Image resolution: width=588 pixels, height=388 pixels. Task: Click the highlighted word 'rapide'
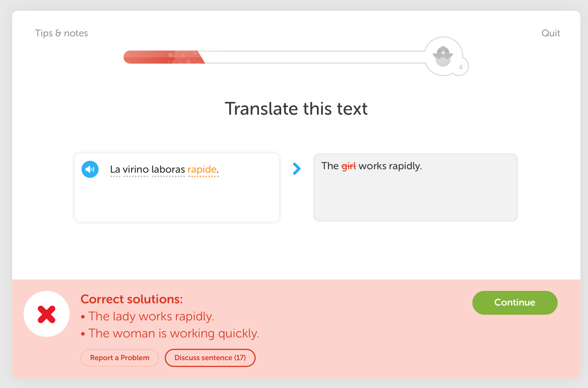pyautogui.click(x=202, y=169)
